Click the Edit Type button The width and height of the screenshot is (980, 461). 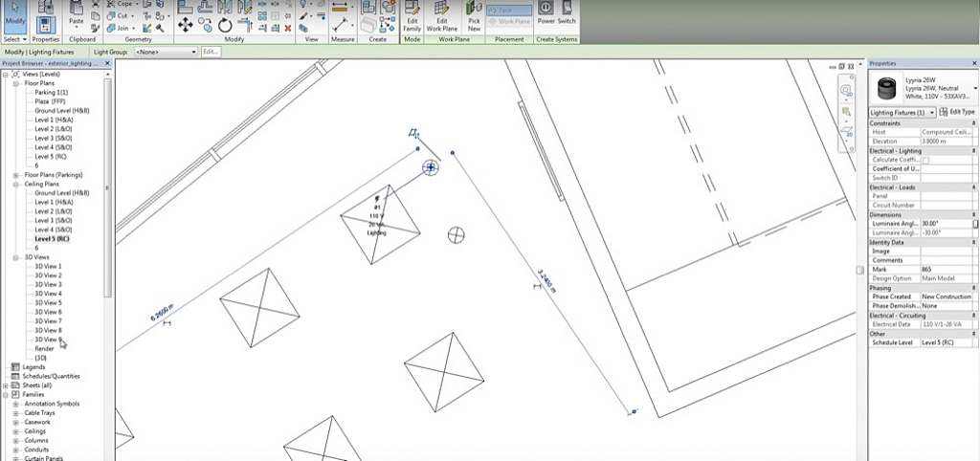click(957, 112)
